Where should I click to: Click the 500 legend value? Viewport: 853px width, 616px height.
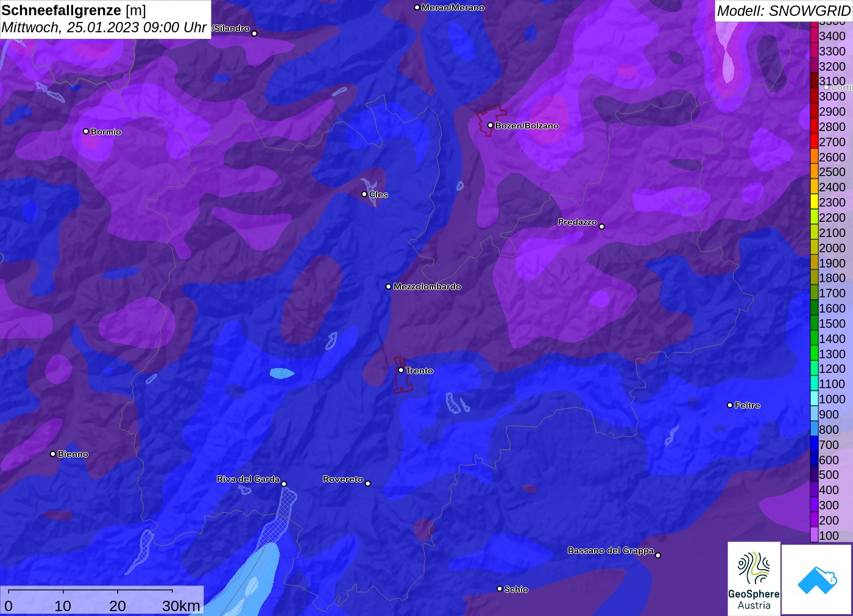tap(829, 475)
